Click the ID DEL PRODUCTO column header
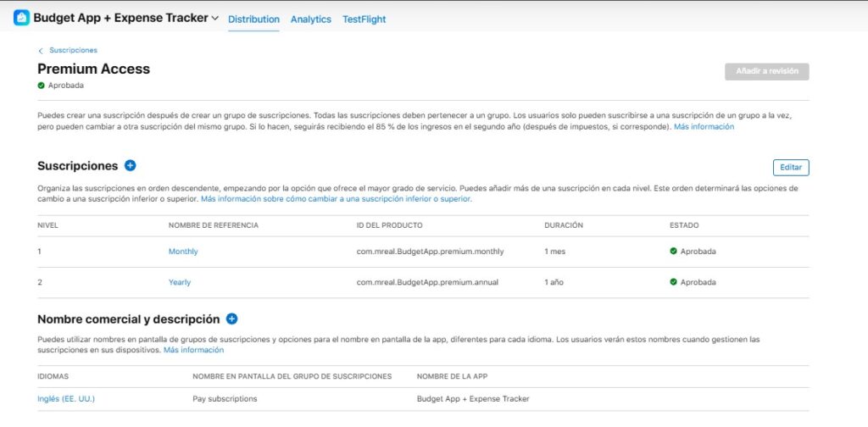 (x=389, y=225)
